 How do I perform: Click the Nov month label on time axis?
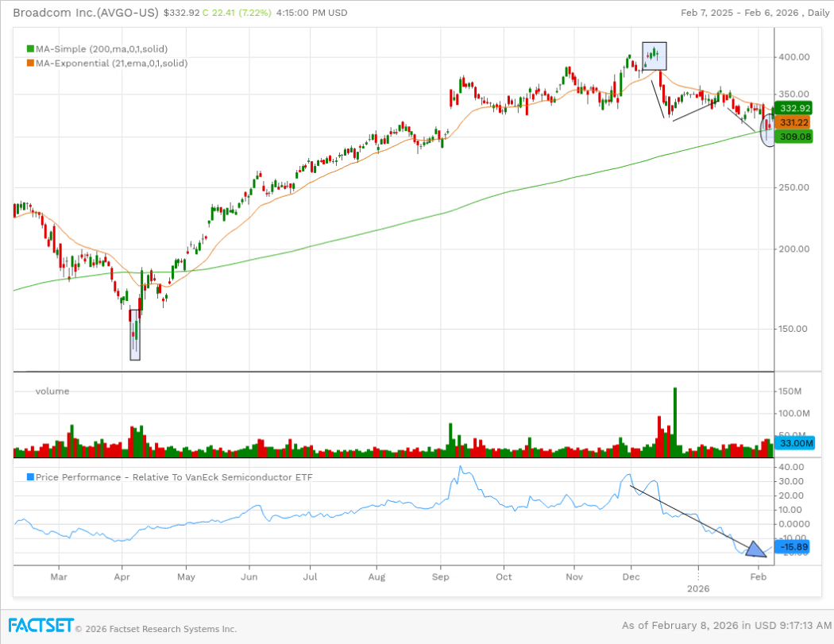(574, 577)
